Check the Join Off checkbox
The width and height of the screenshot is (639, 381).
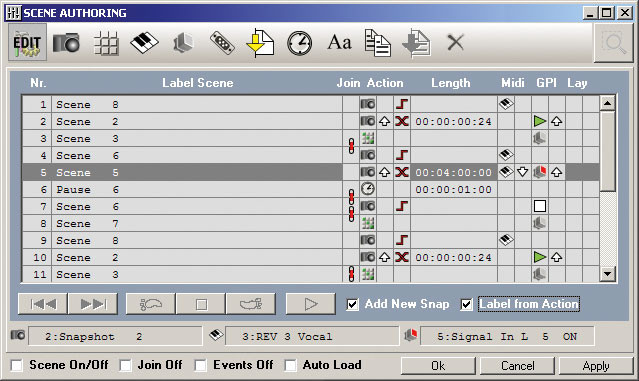point(125,365)
